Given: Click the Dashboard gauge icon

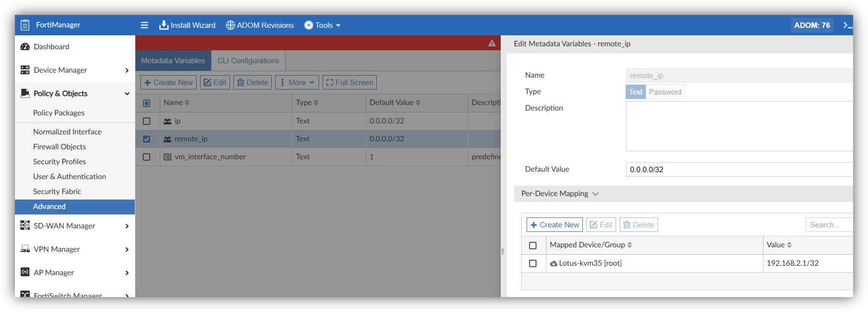Looking at the screenshot, I should point(25,47).
